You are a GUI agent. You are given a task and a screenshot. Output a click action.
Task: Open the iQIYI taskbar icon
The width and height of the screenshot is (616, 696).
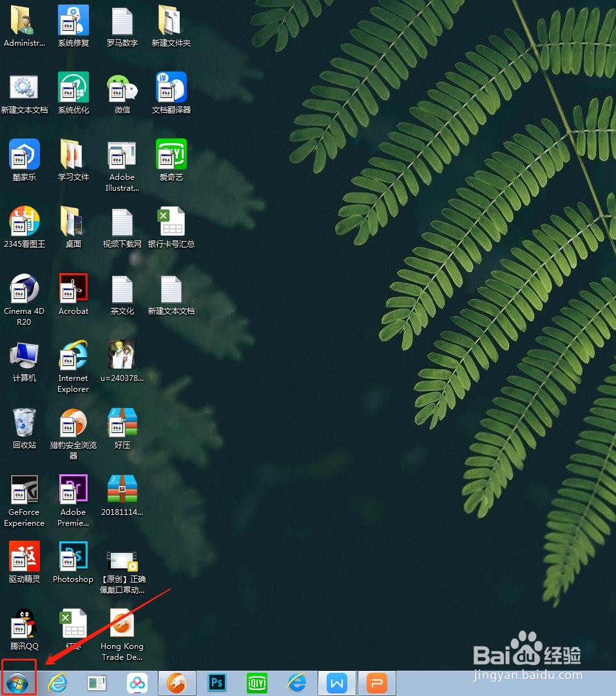tap(257, 682)
